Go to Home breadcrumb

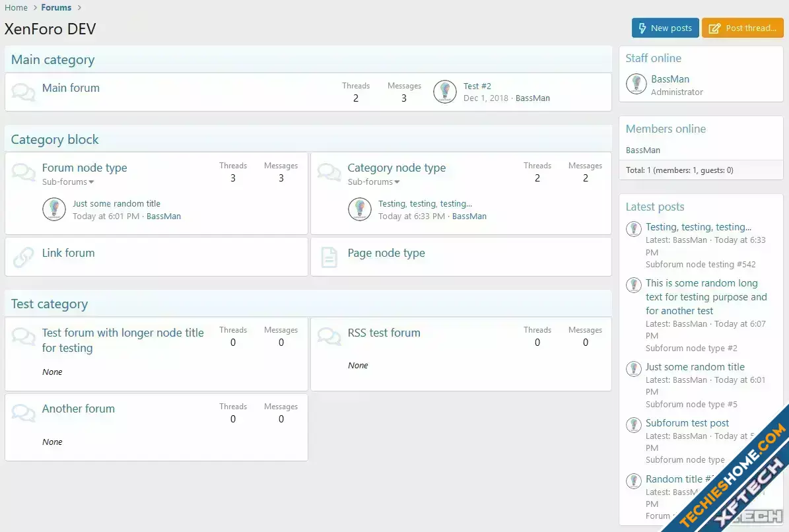[16, 7]
